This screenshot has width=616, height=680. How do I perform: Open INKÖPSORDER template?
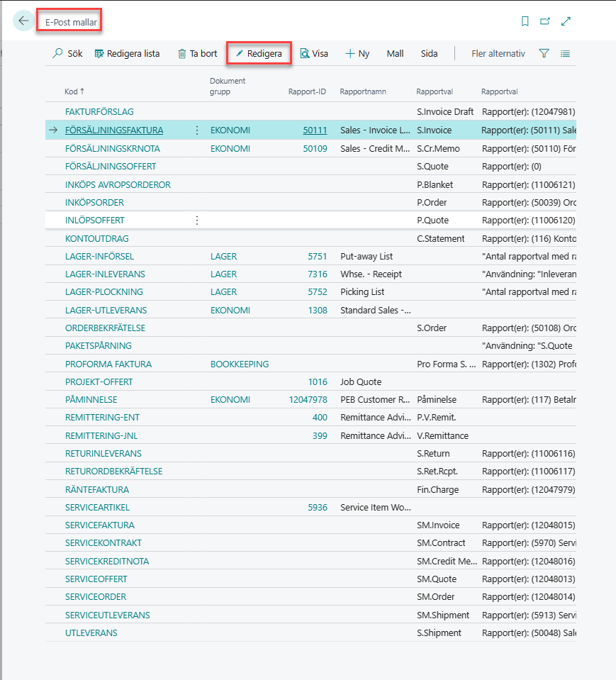(x=94, y=203)
